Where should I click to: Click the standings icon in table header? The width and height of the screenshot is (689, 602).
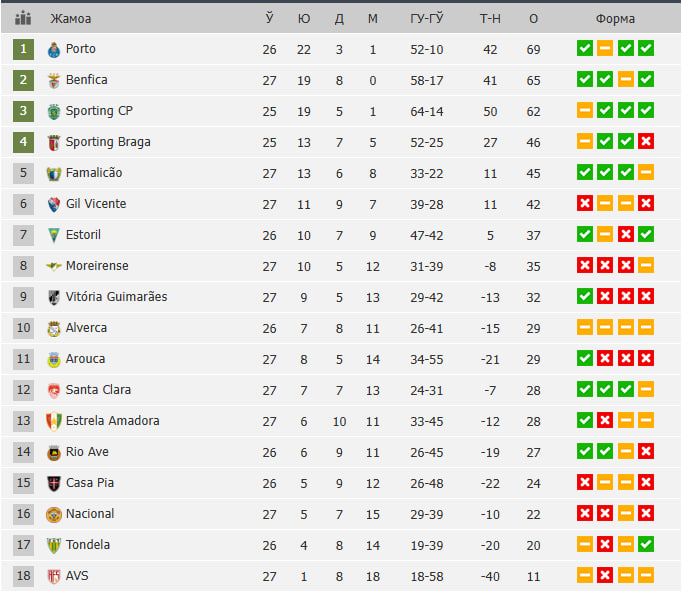pyautogui.click(x=23, y=18)
